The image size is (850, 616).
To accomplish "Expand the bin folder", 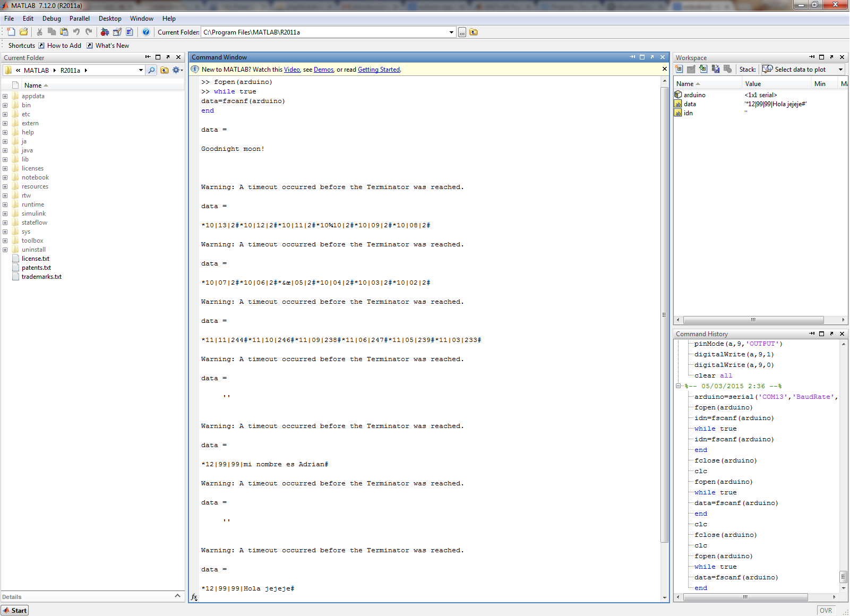I will click(5, 105).
